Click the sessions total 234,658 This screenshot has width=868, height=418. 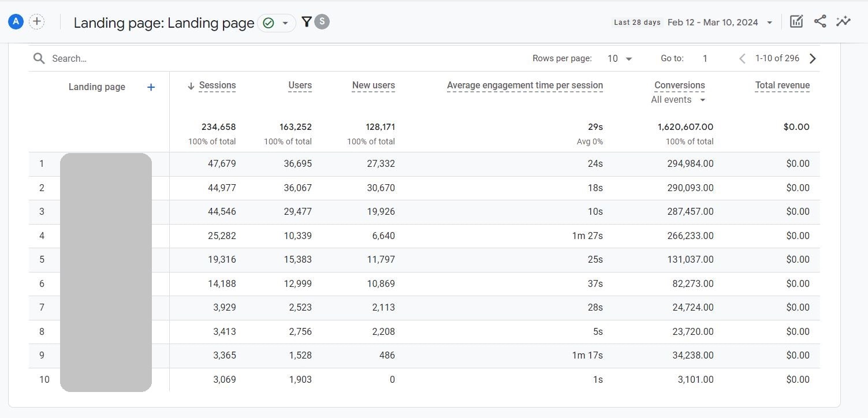pyautogui.click(x=218, y=127)
